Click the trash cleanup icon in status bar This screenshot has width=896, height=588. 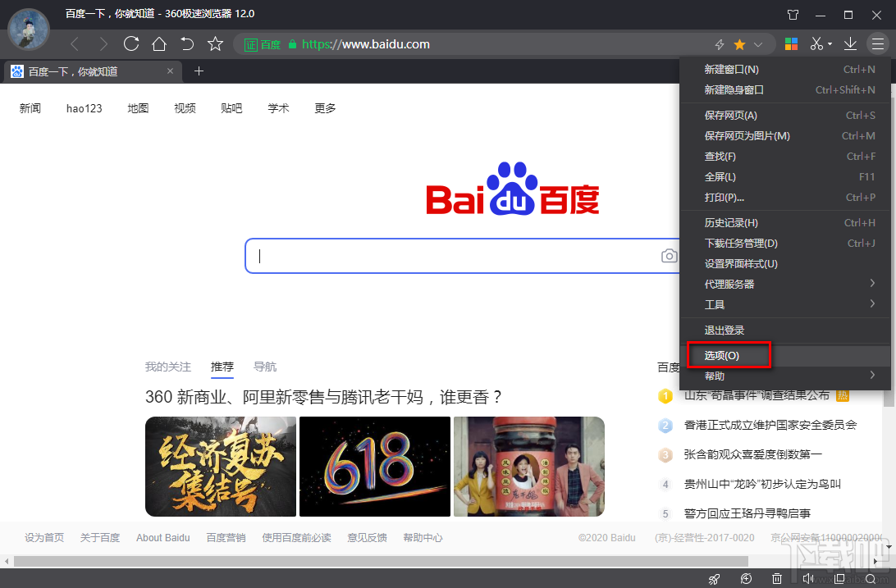776,577
